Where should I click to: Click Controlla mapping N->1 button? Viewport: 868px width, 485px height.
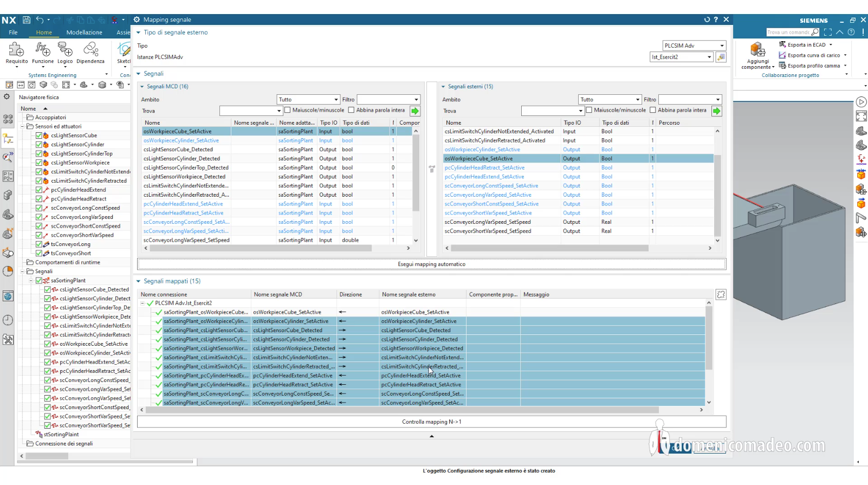431,422
